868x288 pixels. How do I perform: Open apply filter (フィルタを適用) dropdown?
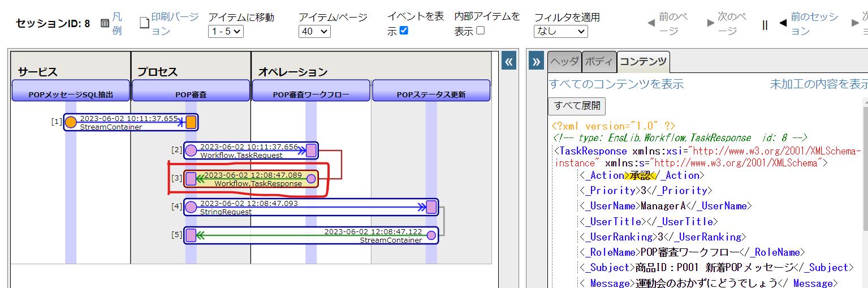click(x=560, y=31)
